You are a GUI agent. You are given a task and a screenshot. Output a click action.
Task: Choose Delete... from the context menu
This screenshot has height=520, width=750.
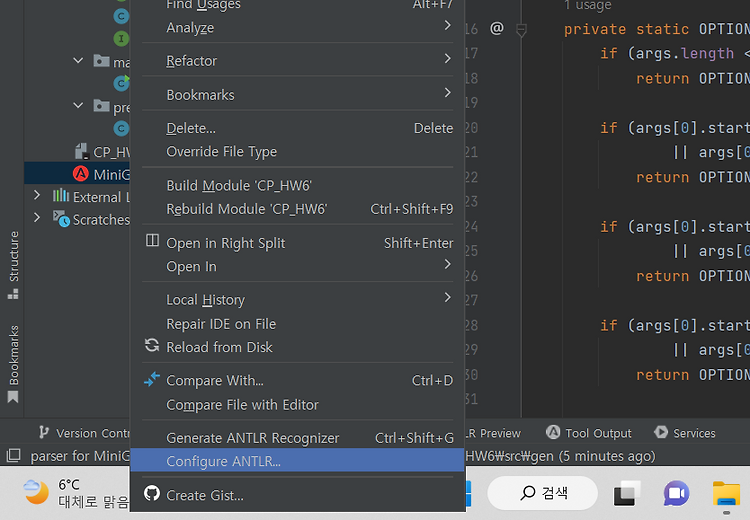click(x=298, y=128)
